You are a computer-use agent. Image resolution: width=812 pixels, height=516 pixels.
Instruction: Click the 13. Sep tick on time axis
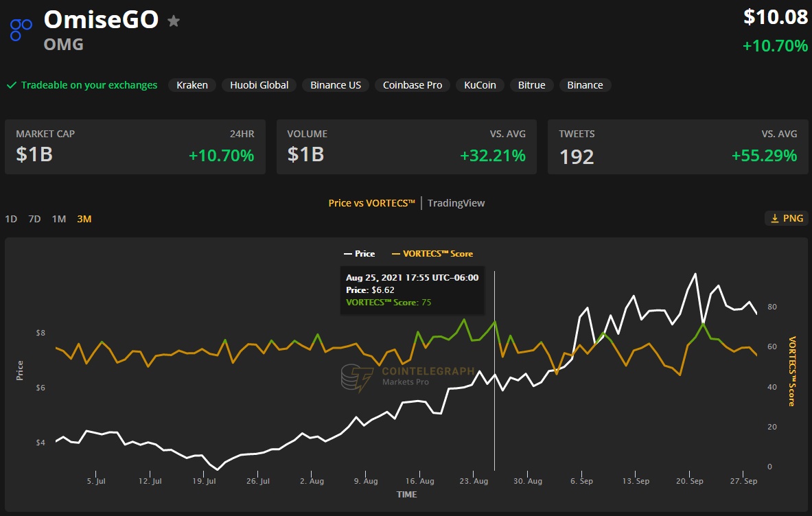636,481
